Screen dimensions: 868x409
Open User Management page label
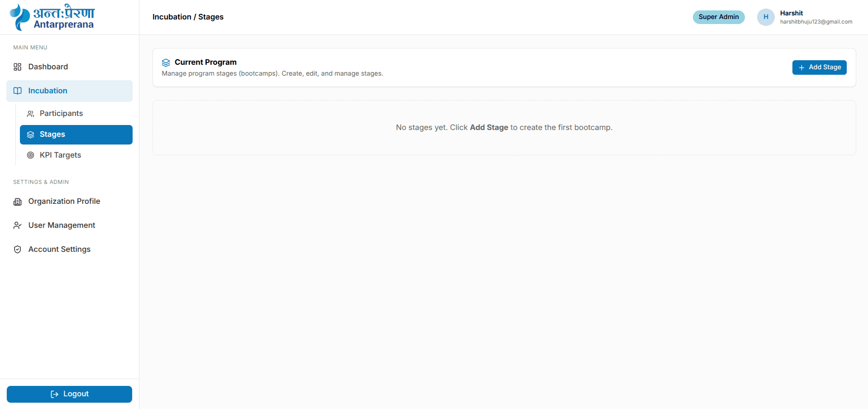[x=62, y=226]
